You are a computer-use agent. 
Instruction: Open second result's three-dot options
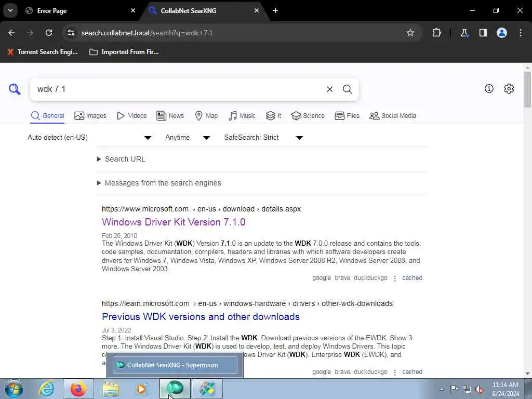click(x=395, y=372)
